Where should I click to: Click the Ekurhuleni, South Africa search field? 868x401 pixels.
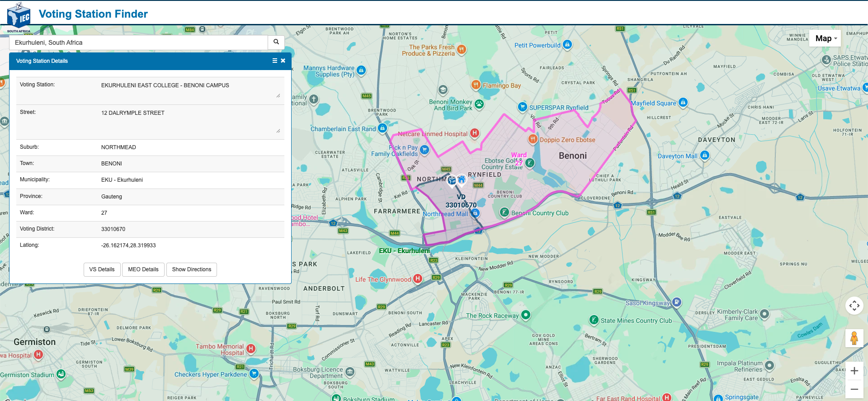[x=138, y=42]
